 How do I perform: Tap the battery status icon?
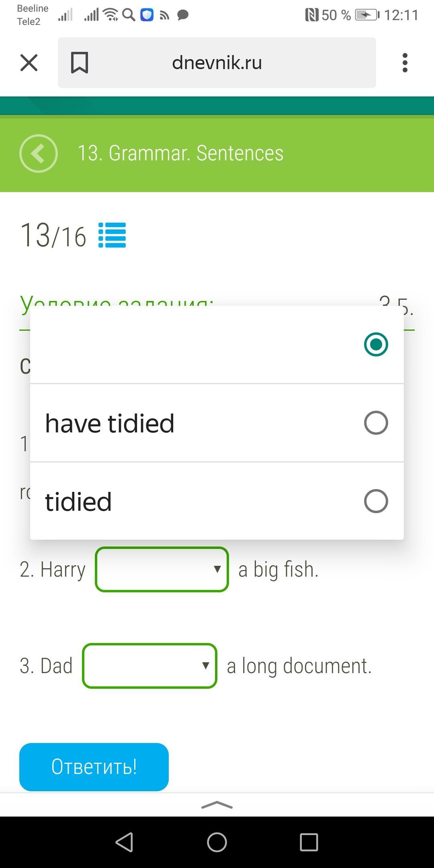tap(367, 15)
